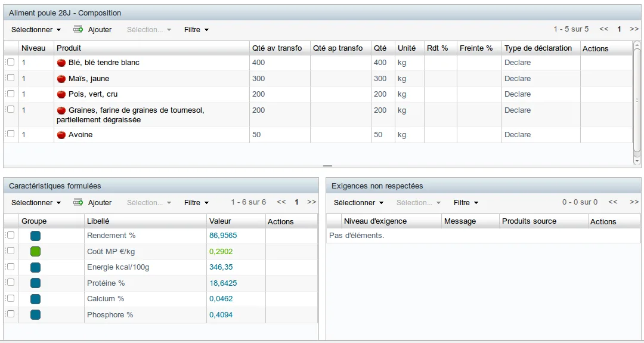
Task: Click the blue group swatch for Phosphore %
Action: pos(35,315)
